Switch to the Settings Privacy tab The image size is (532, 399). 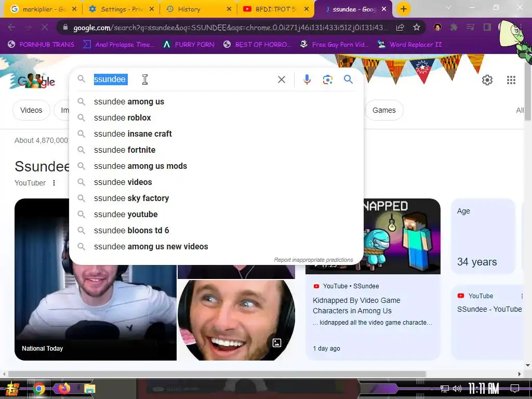click(x=121, y=9)
